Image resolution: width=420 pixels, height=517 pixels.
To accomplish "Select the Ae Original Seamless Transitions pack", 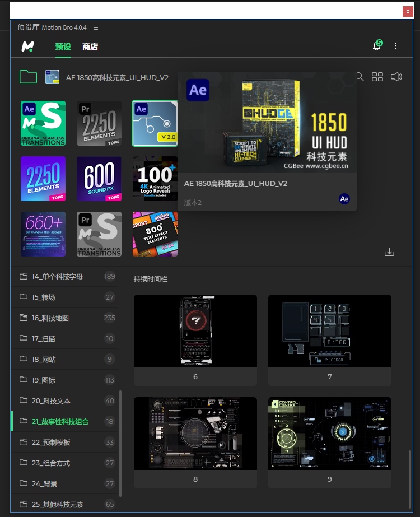I will 43,123.
